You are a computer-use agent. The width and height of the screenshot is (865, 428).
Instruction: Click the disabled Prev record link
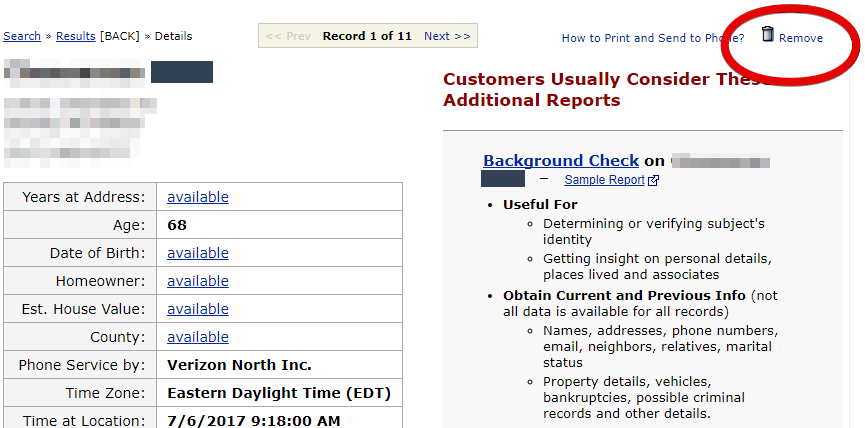(x=288, y=36)
